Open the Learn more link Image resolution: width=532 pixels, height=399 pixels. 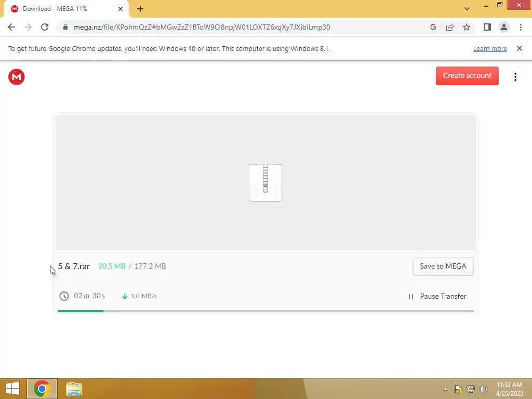(490, 48)
